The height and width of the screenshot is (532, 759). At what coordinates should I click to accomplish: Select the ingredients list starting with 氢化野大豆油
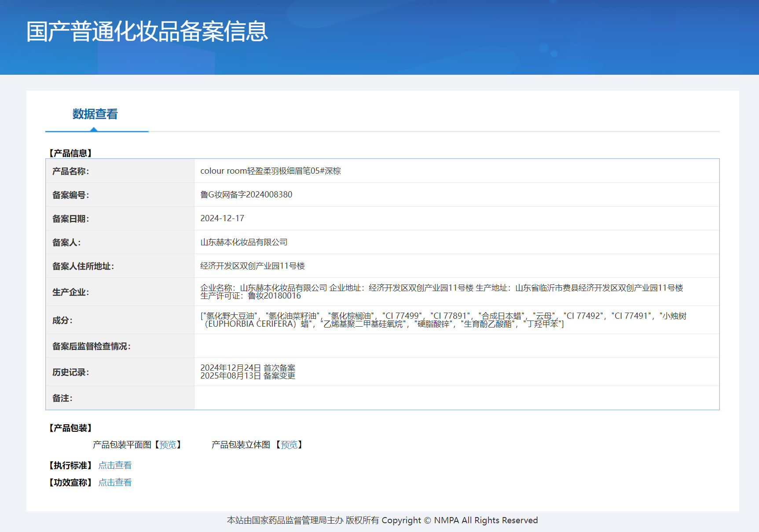click(443, 320)
